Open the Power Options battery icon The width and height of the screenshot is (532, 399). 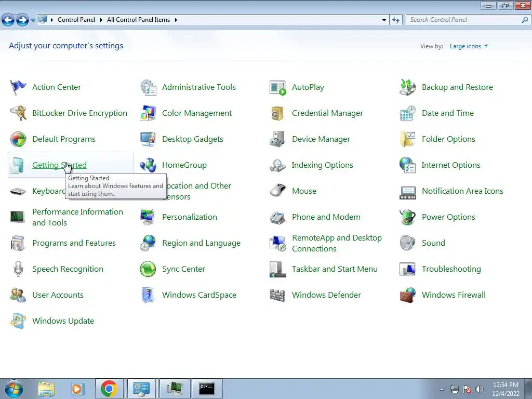[x=407, y=217]
